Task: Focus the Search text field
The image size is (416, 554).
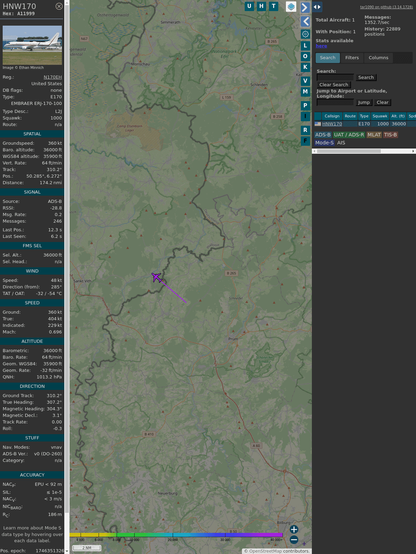Action: pos(335,77)
